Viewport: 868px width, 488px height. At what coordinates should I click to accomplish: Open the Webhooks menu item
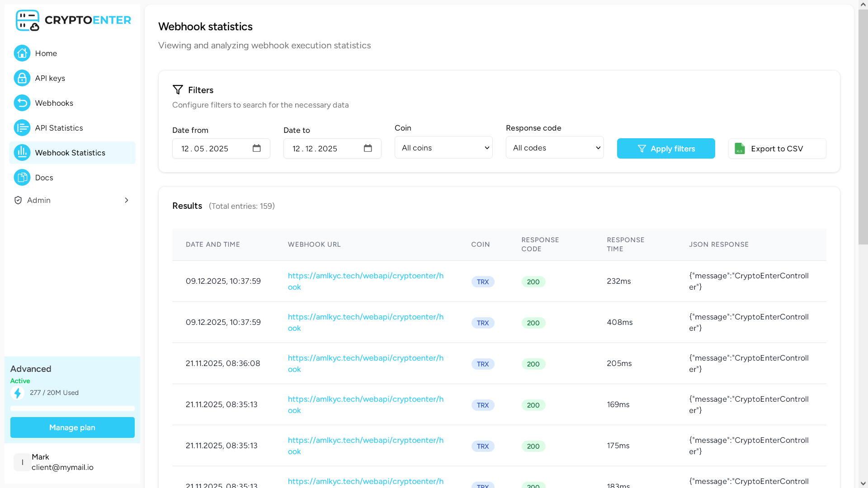54,103
